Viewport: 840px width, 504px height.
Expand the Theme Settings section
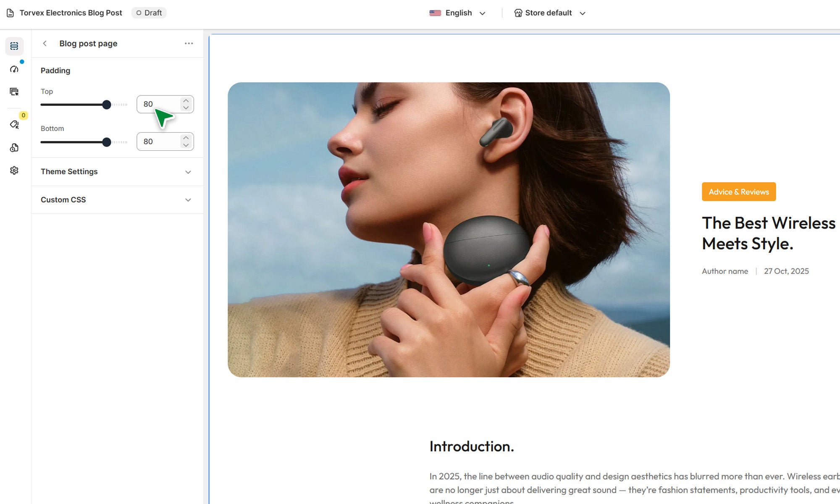117,172
